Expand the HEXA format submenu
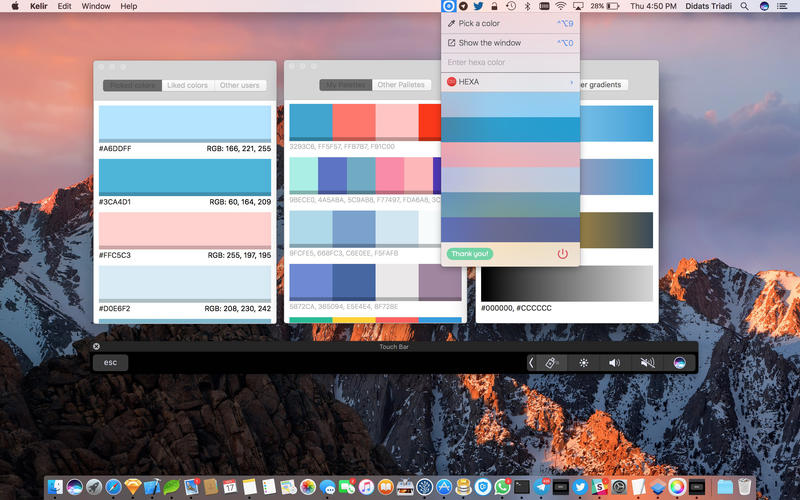 click(510, 82)
